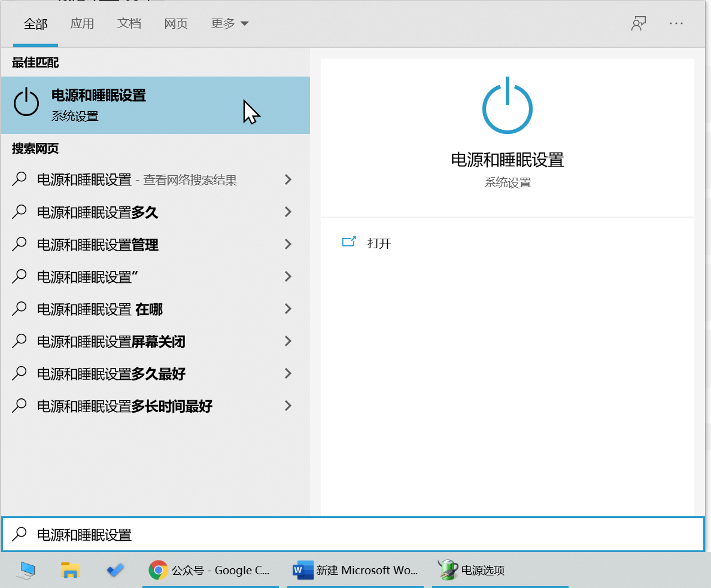Click the account person icon at top right
711x588 pixels.
(638, 23)
